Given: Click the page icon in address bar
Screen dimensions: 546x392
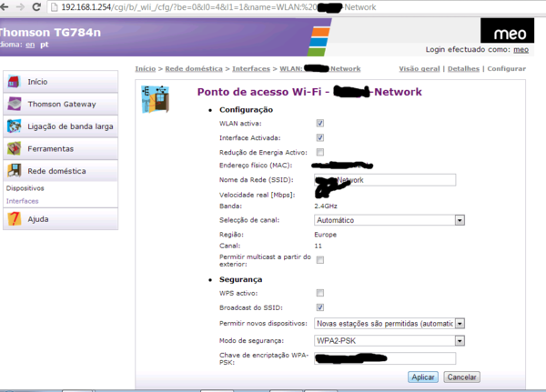Looking at the screenshot, I should click(54, 7).
